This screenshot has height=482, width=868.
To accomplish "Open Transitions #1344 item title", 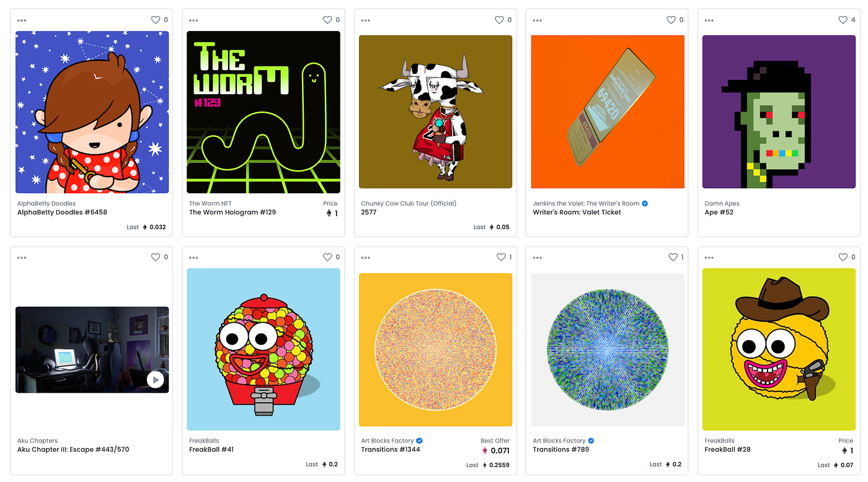I will point(391,449).
